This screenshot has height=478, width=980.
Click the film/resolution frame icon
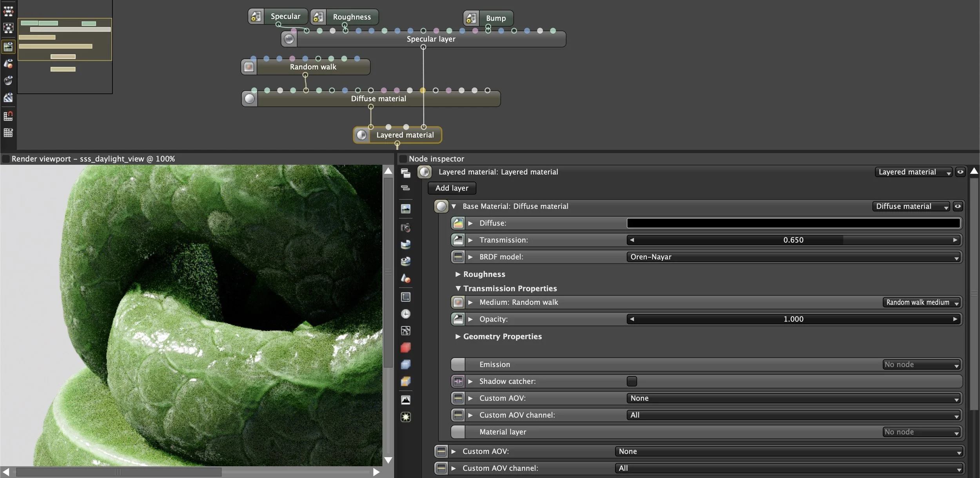point(406,297)
